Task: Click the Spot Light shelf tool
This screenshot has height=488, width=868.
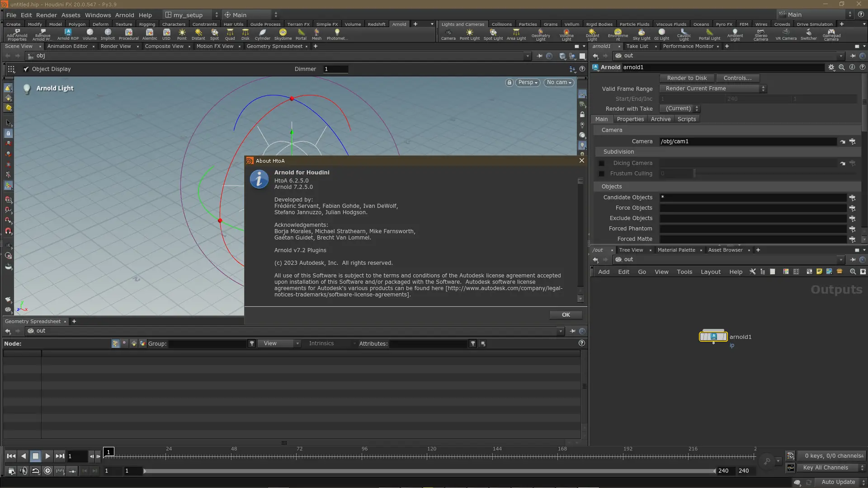Action: 493,34
